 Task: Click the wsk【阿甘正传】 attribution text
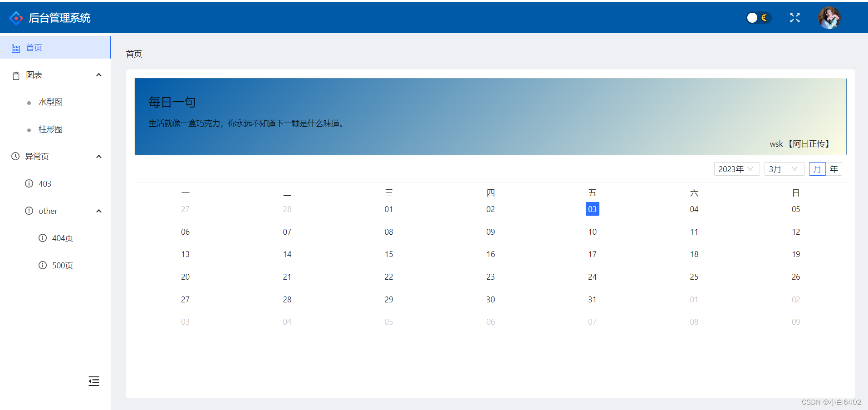click(x=801, y=144)
